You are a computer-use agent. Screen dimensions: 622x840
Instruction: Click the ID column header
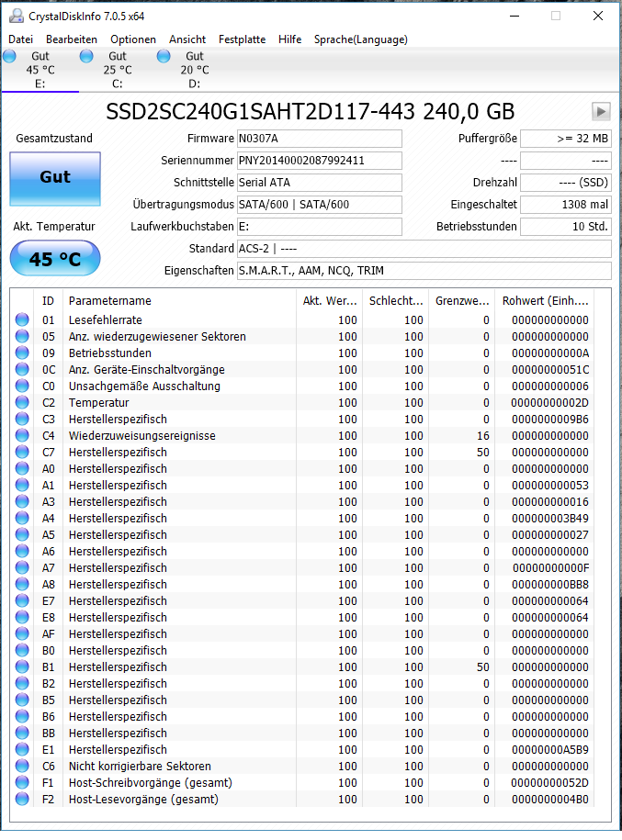49,300
